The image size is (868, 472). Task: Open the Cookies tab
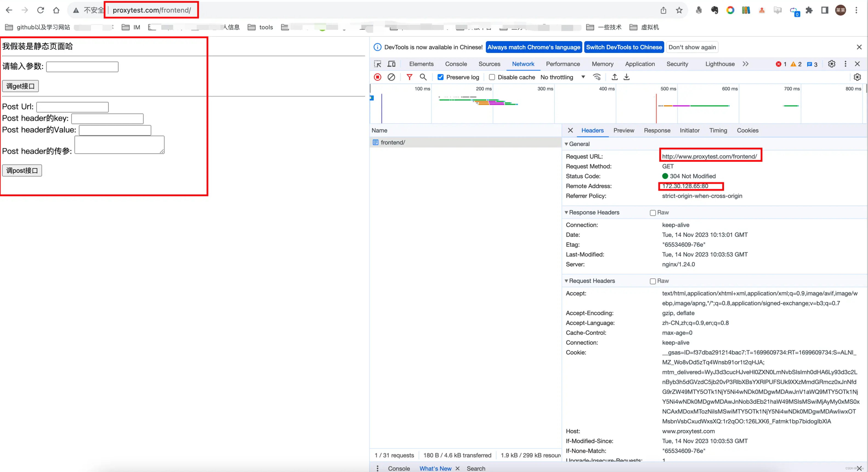[747, 130]
